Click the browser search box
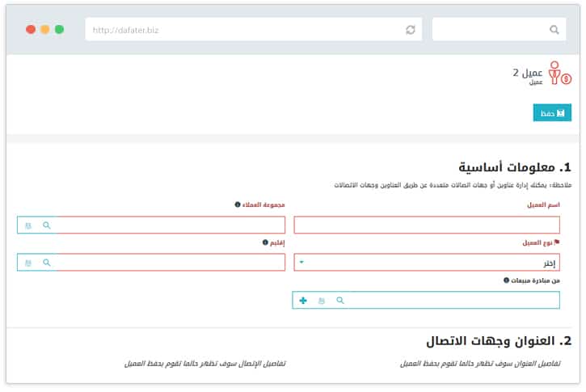Screen dimensions: 586x392 click(499, 30)
